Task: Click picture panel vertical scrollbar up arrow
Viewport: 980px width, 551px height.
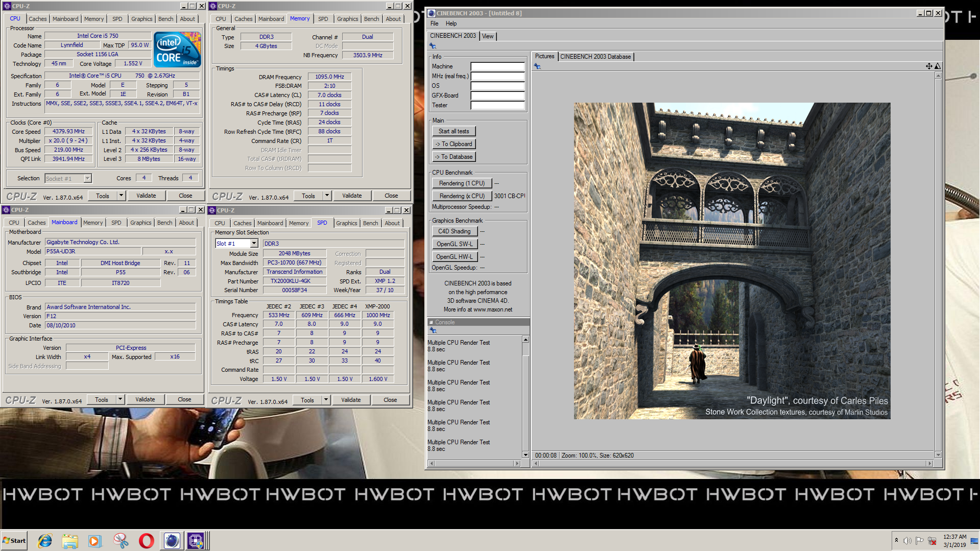Action: click(938, 76)
